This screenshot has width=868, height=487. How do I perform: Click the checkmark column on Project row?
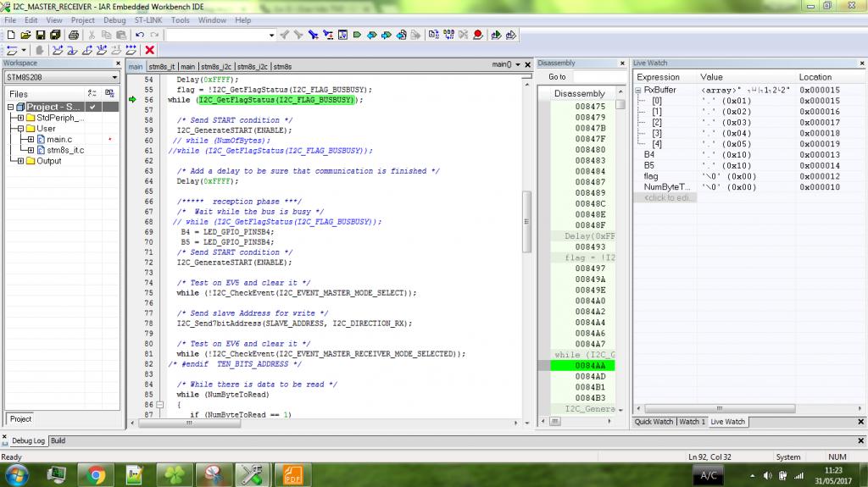[x=92, y=107]
